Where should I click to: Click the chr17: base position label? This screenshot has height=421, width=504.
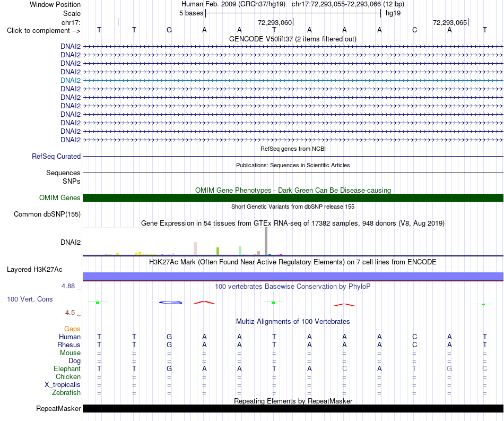[71, 22]
